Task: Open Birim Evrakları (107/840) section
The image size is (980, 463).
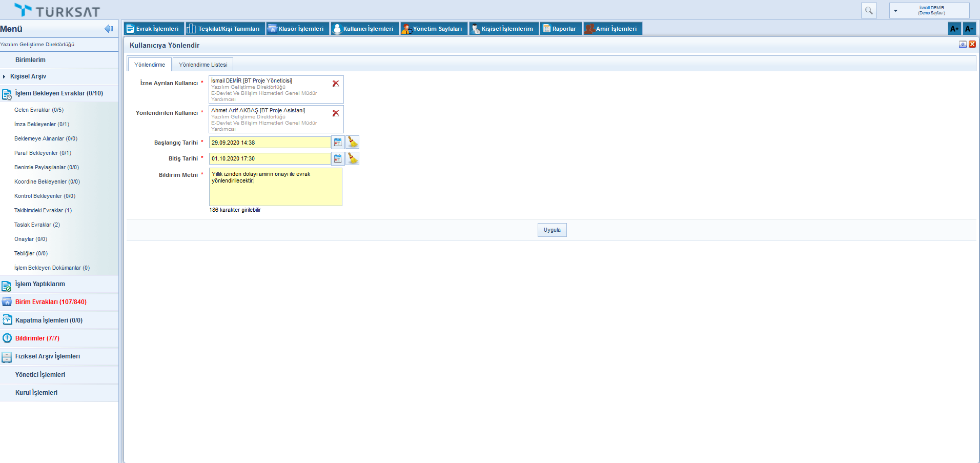Action: point(51,302)
